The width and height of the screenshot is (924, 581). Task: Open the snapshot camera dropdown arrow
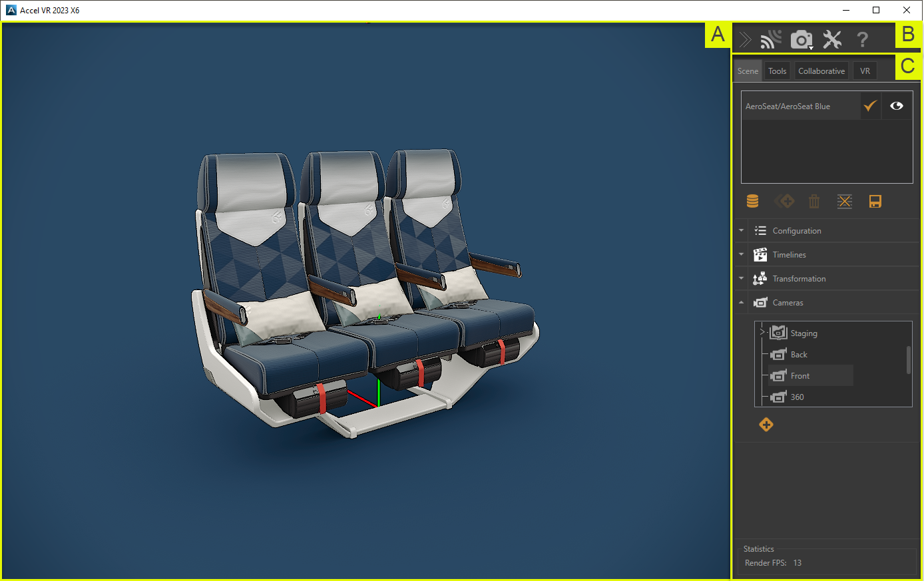click(811, 48)
